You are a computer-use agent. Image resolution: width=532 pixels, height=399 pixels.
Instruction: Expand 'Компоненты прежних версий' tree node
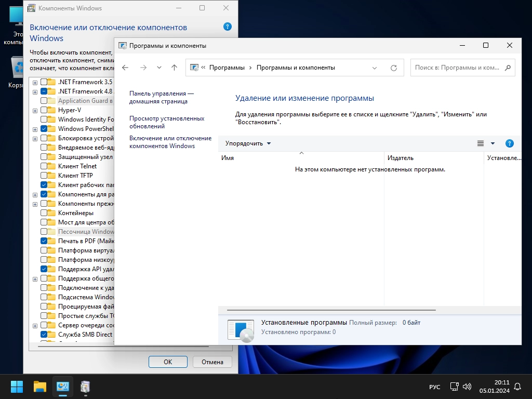coord(35,204)
